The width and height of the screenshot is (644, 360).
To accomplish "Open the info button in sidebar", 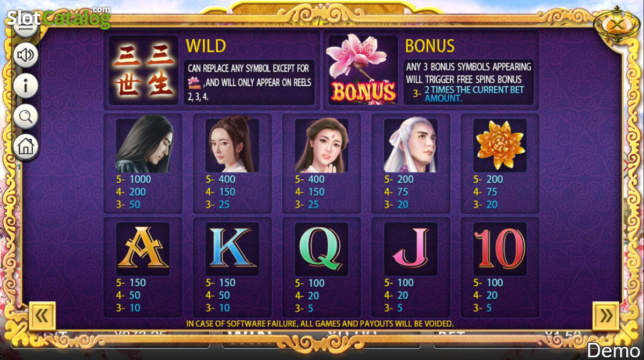I will point(25,85).
